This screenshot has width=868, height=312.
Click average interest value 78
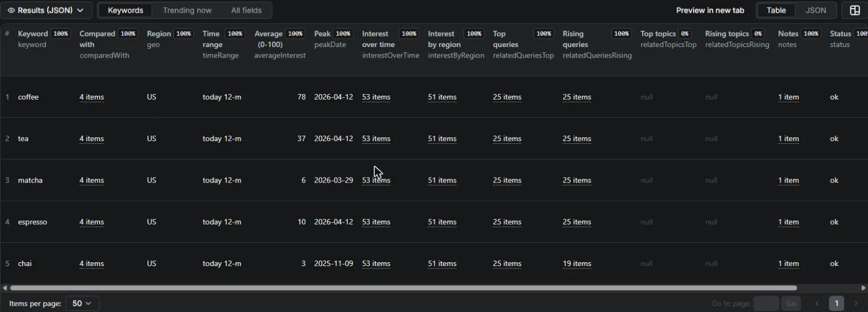click(x=301, y=97)
